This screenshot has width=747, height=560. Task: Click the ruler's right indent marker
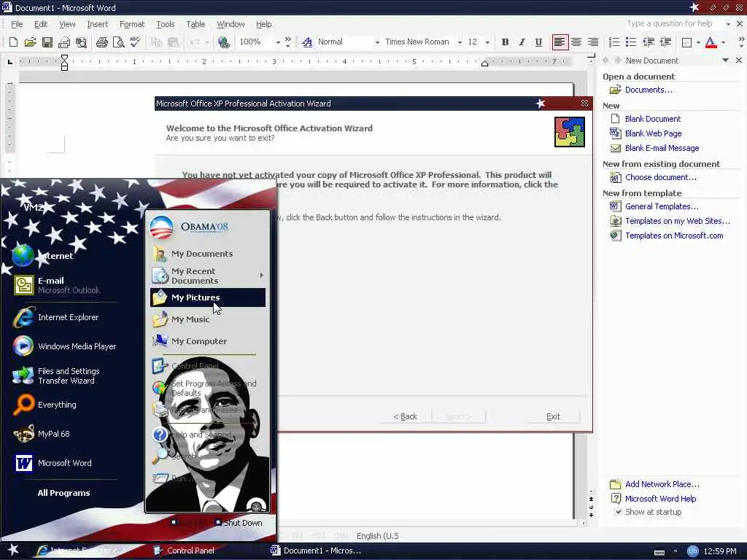click(484, 63)
